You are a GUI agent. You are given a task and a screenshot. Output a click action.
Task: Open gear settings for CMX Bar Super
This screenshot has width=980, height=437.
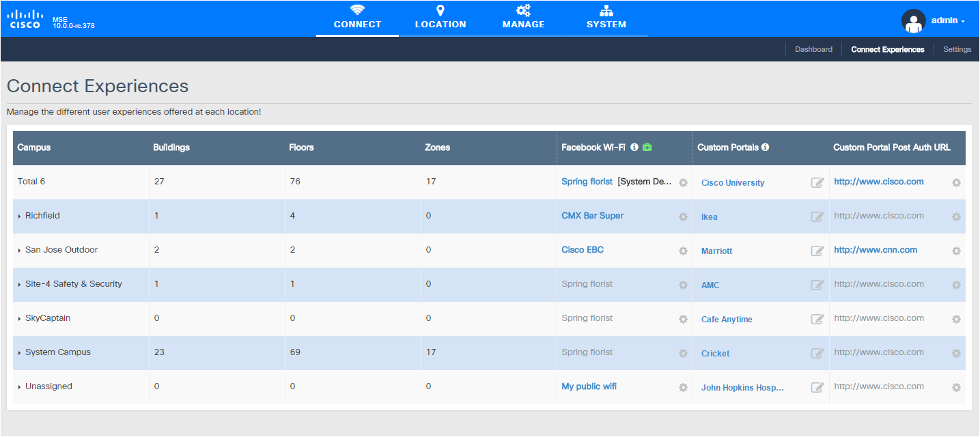coord(683,217)
